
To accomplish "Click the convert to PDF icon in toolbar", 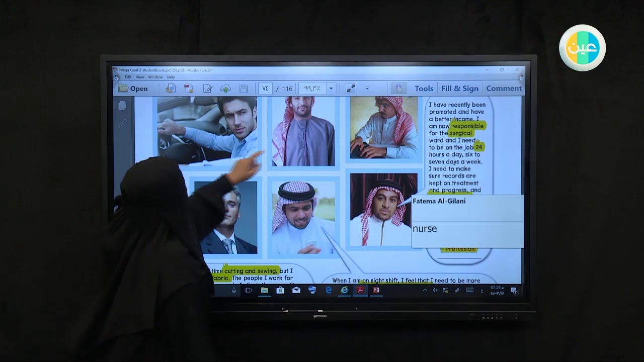I will pyautogui.click(x=189, y=88).
